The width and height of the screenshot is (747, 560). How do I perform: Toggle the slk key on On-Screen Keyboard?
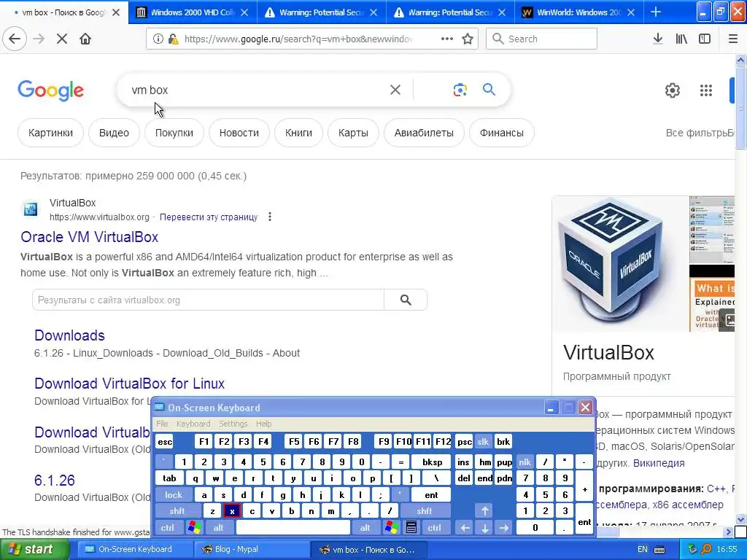tap(483, 442)
